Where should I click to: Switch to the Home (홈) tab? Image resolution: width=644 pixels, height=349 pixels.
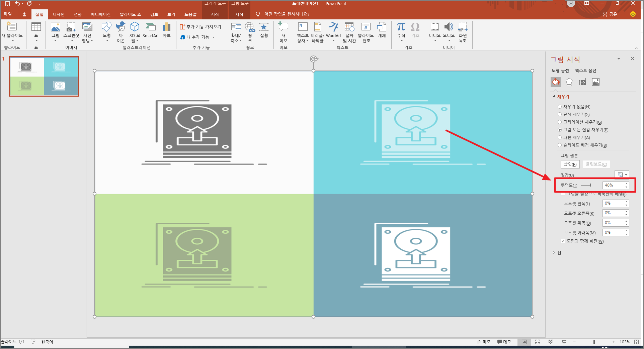[24, 14]
